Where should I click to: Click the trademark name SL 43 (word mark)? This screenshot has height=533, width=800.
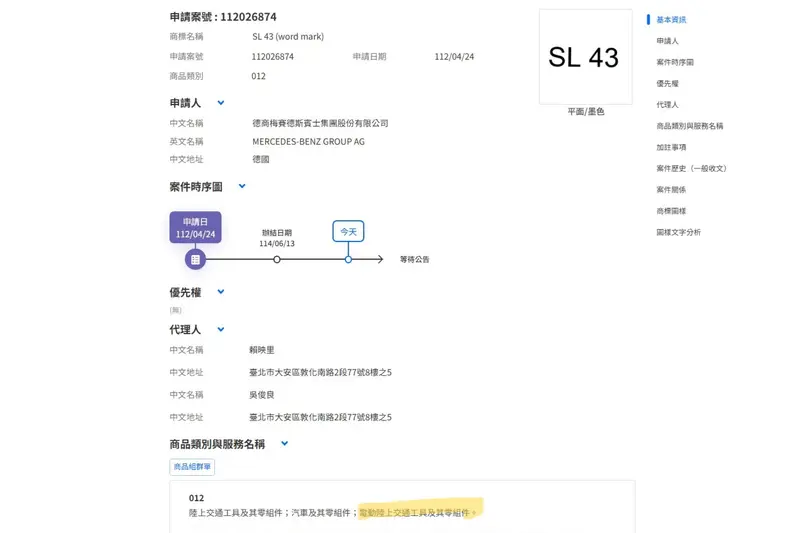(288, 37)
